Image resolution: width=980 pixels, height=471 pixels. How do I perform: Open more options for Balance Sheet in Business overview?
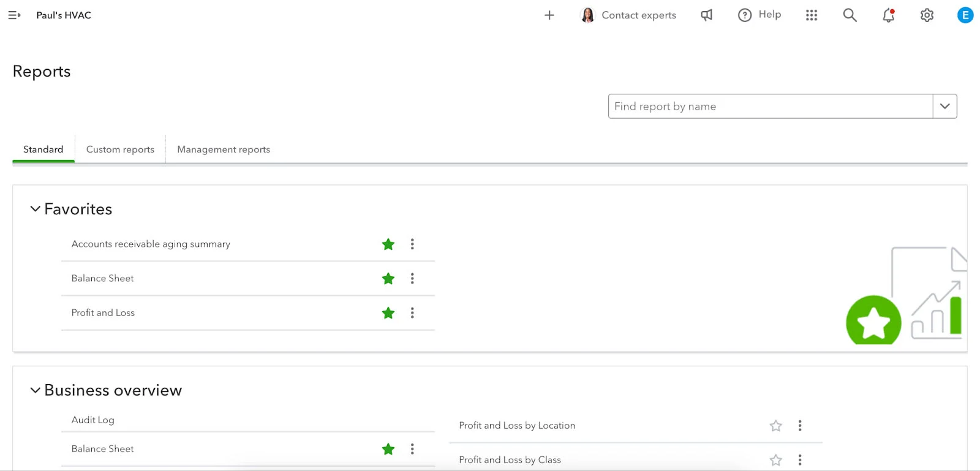[x=412, y=449]
